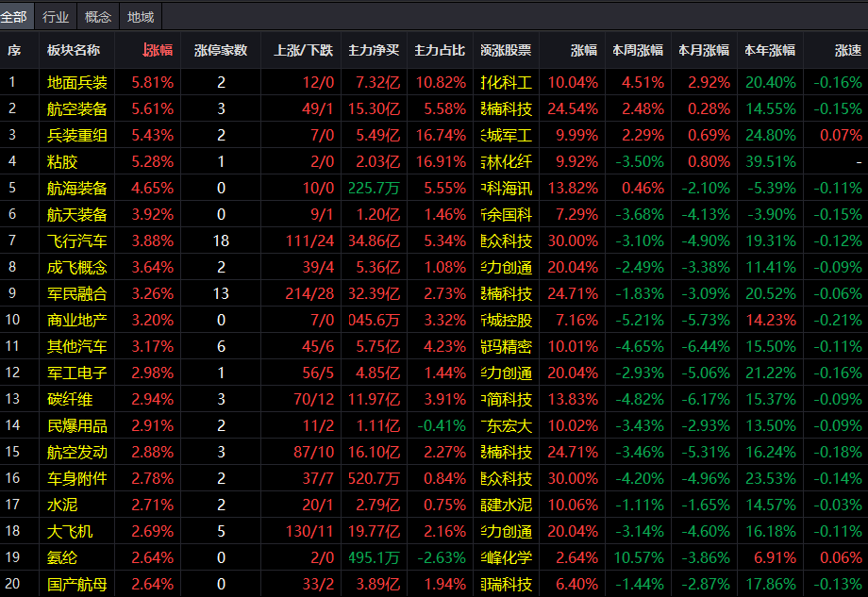
Task: Select the 军民融合 sector name
Action: coord(77,294)
